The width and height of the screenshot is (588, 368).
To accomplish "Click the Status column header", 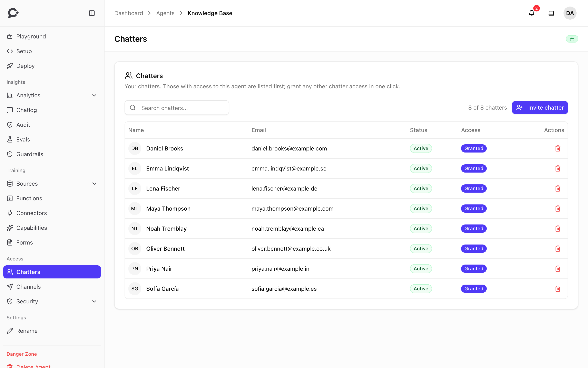I will point(418,130).
